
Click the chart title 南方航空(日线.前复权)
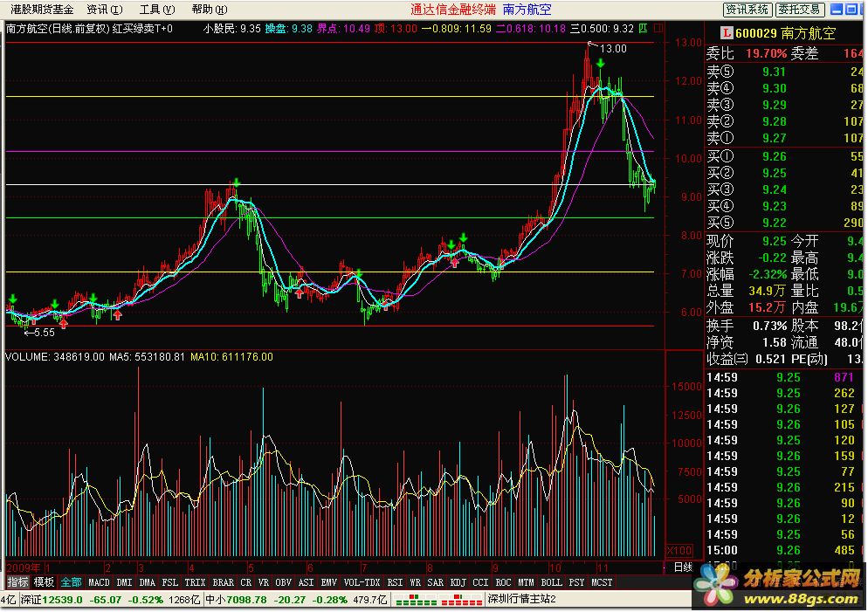point(58,28)
